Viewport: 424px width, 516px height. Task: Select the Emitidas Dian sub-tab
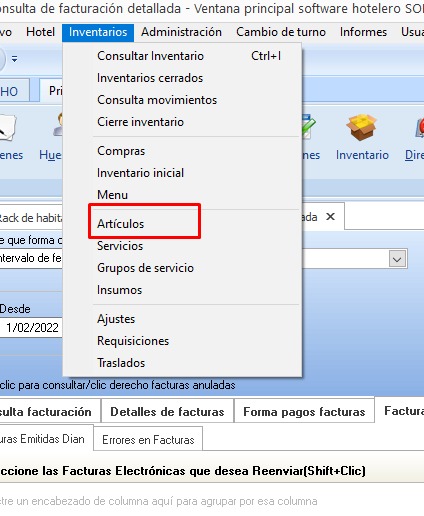46,439
